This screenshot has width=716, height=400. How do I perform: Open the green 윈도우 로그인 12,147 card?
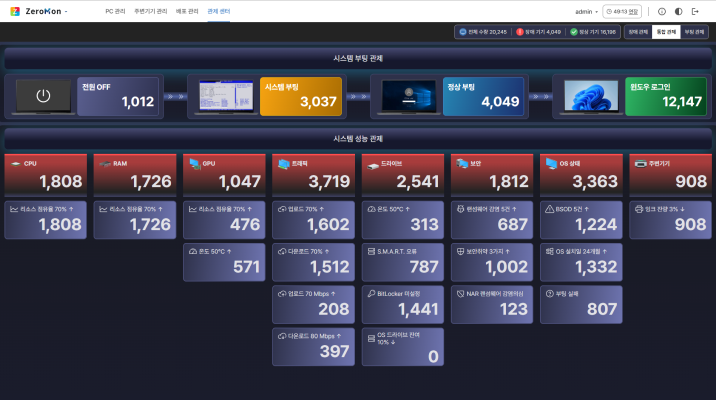[666, 96]
